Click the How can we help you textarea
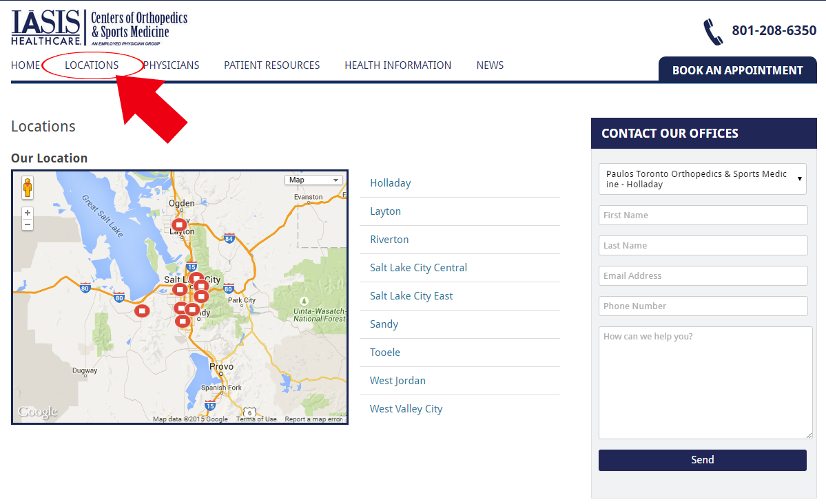This screenshot has width=826, height=504. (705, 383)
